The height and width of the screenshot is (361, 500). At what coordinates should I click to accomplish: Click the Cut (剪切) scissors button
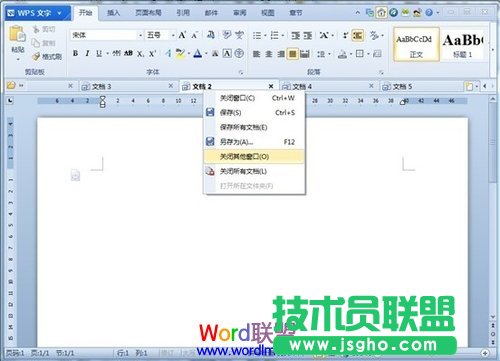44,30
